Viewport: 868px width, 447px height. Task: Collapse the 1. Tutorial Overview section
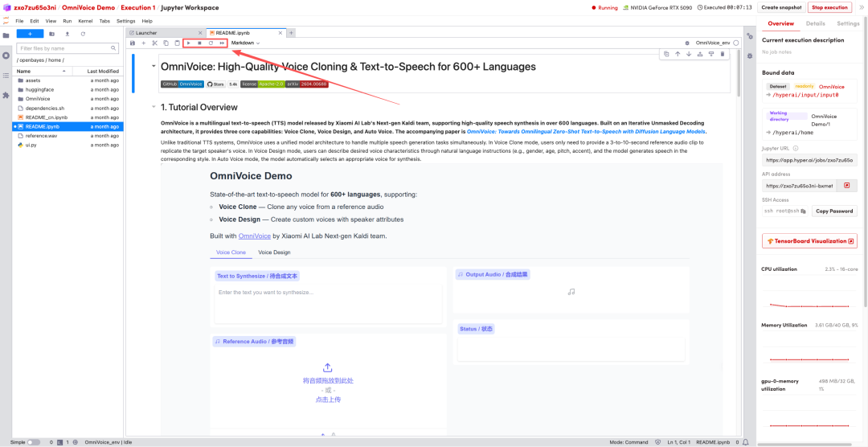154,107
